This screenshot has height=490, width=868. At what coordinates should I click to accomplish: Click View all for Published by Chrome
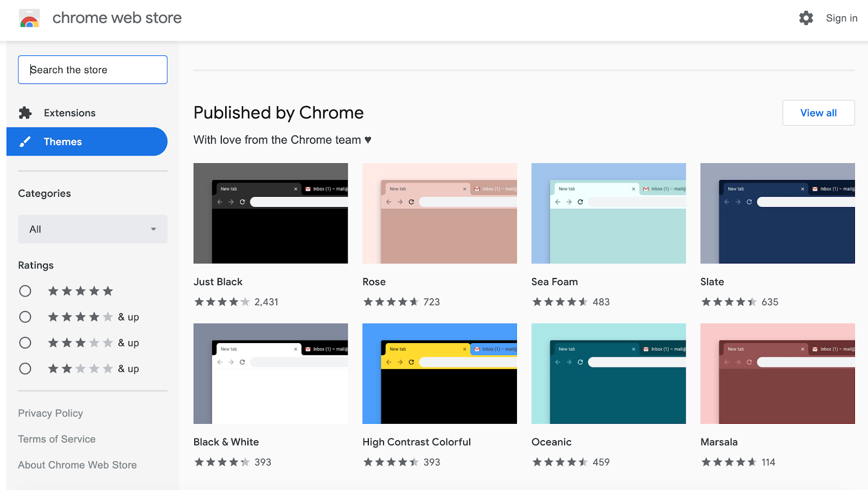pyautogui.click(x=819, y=113)
